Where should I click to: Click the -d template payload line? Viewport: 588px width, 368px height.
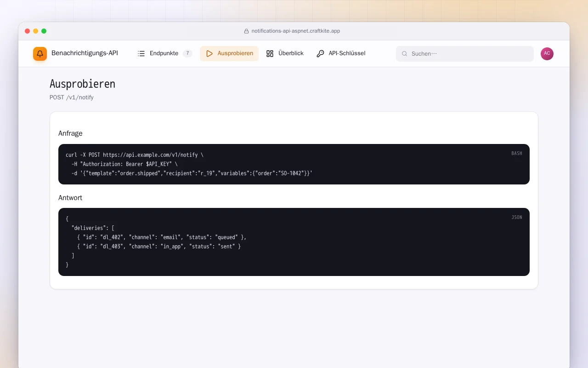point(192,173)
